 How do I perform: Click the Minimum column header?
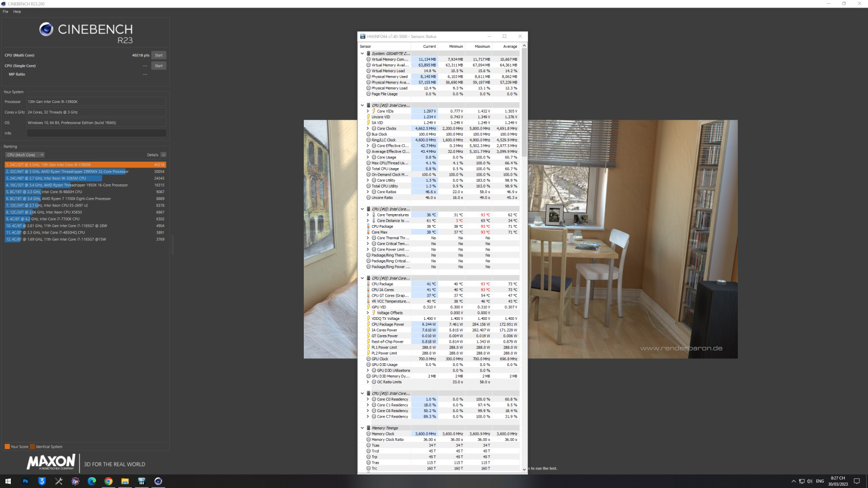point(451,47)
